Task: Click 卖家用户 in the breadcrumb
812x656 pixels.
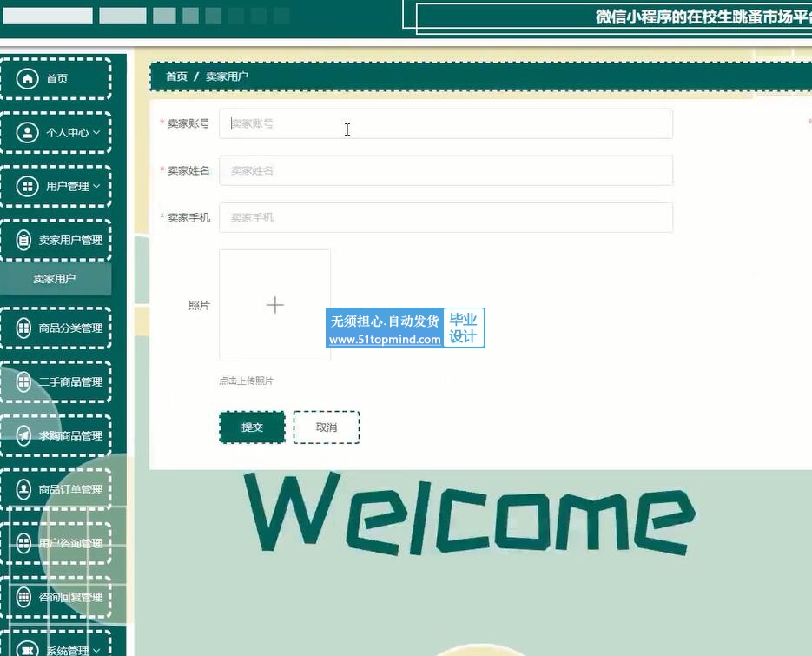Action: point(227,76)
